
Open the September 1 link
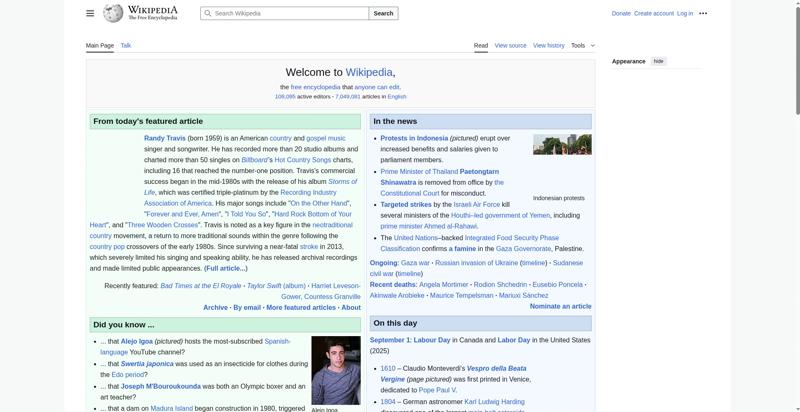click(x=390, y=340)
